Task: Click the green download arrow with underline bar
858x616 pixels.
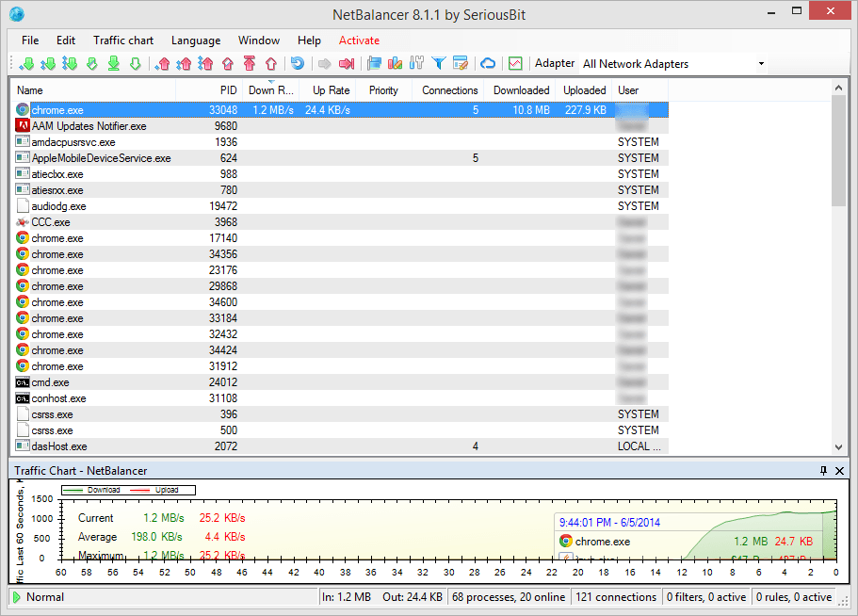Action: click(x=114, y=63)
